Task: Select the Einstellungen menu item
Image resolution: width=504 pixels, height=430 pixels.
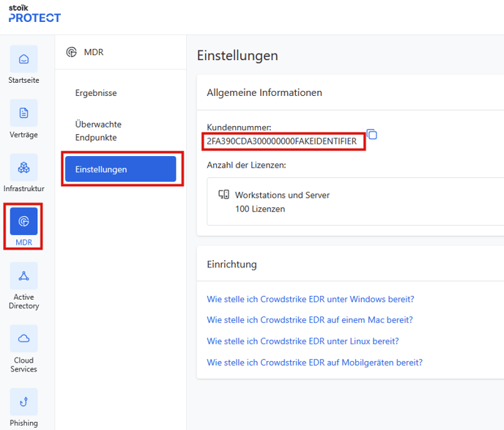Action: 121,169
